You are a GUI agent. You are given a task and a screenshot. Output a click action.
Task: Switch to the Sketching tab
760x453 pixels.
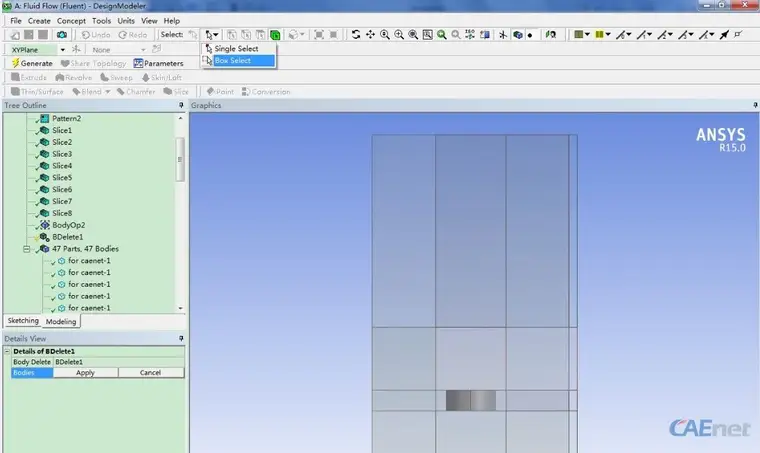point(23,321)
